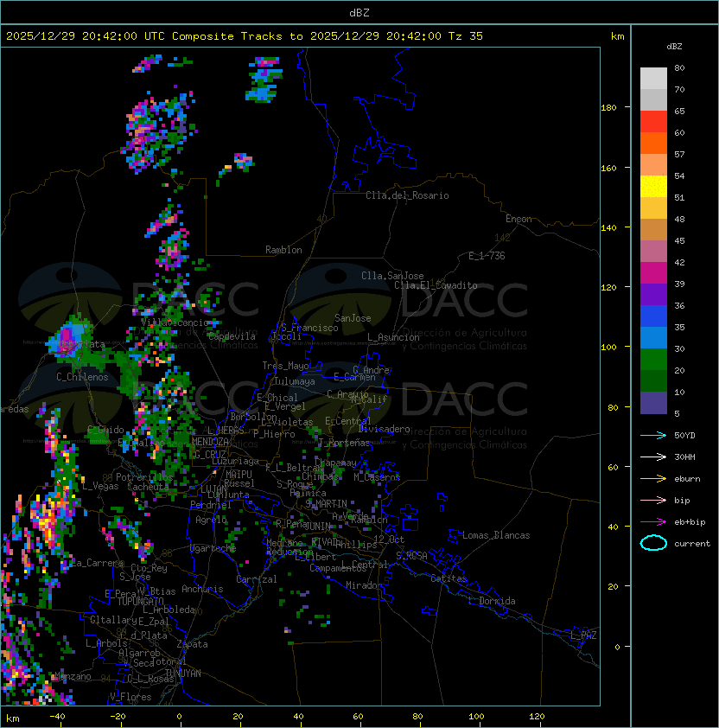Viewport: 719px width, 728px height.
Task: Click the 'L_Asuncion' map label
Action: [393, 337]
